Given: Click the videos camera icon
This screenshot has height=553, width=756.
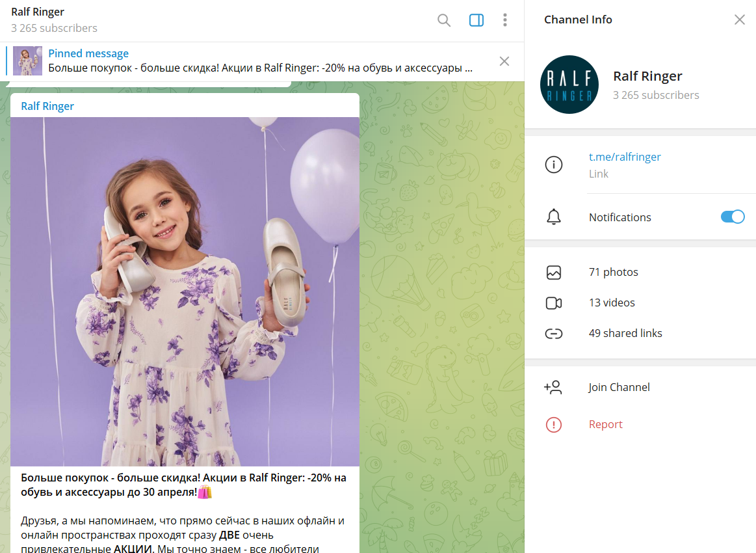Looking at the screenshot, I should coord(553,303).
